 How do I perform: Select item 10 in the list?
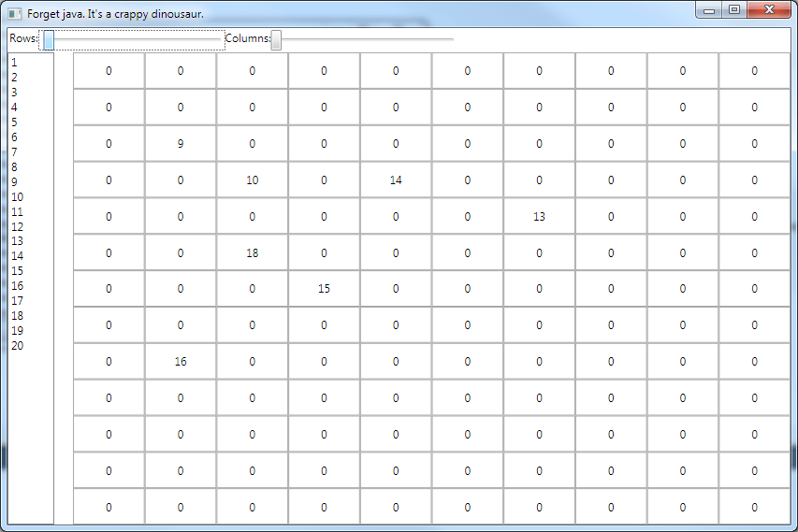31,197
